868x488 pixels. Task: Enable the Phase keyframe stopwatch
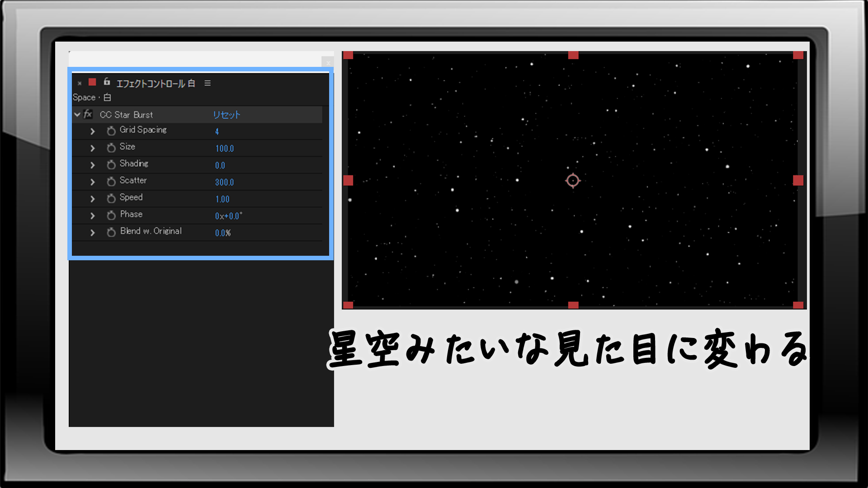click(x=111, y=216)
